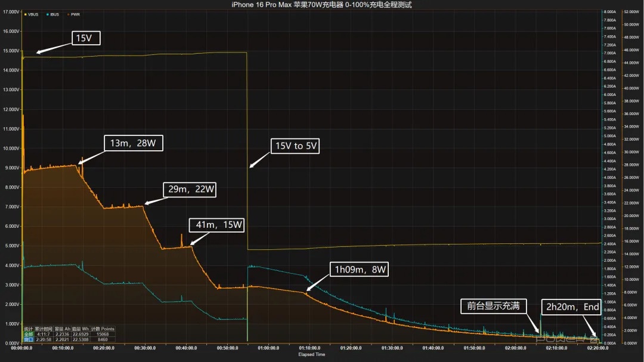The width and height of the screenshot is (644, 362).
Task: Click the 15068 points count cell
Action: [x=103, y=334]
